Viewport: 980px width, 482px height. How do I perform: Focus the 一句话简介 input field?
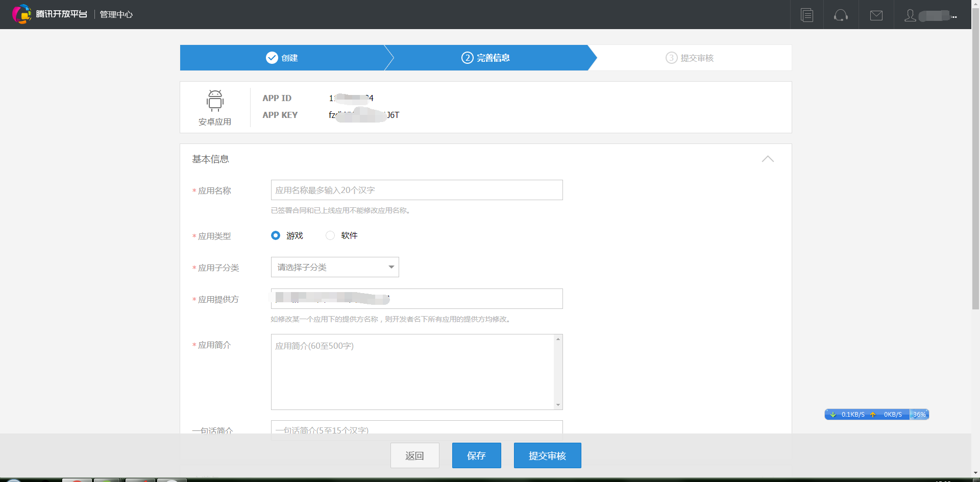[417, 427]
